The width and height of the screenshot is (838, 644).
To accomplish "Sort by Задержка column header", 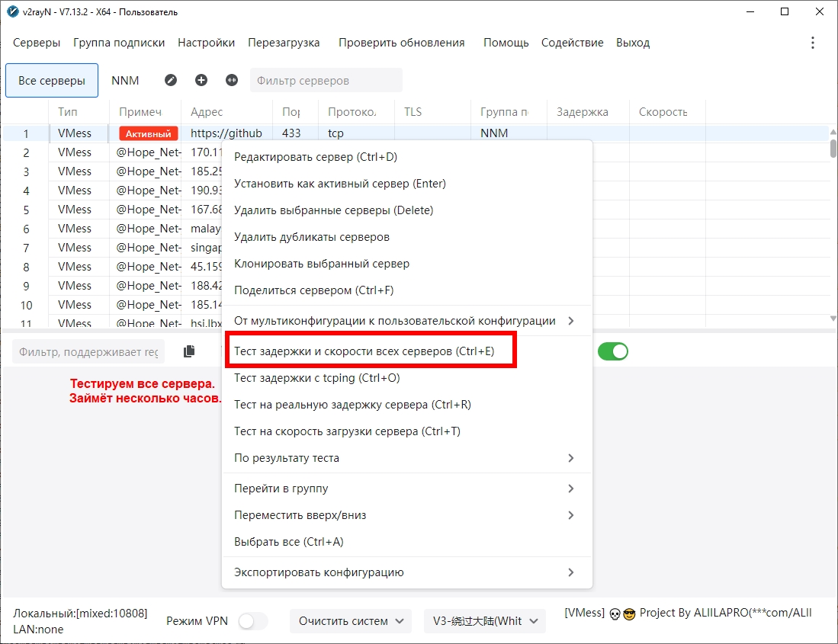I will pos(588,112).
